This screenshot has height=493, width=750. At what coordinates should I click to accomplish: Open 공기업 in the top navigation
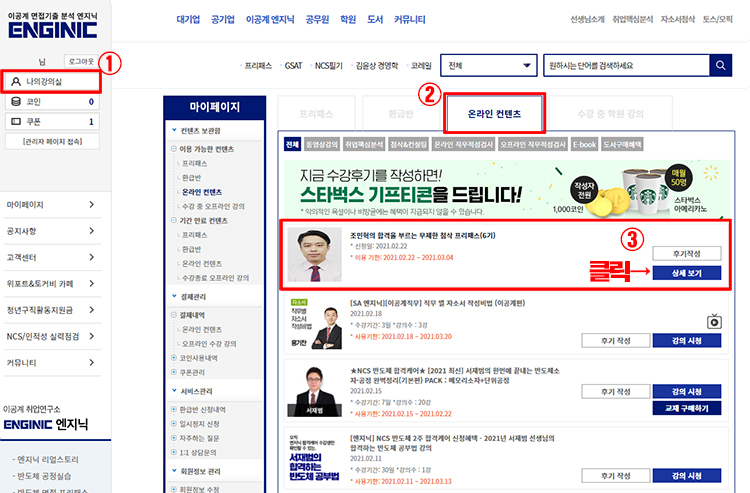tap(229, 19)
